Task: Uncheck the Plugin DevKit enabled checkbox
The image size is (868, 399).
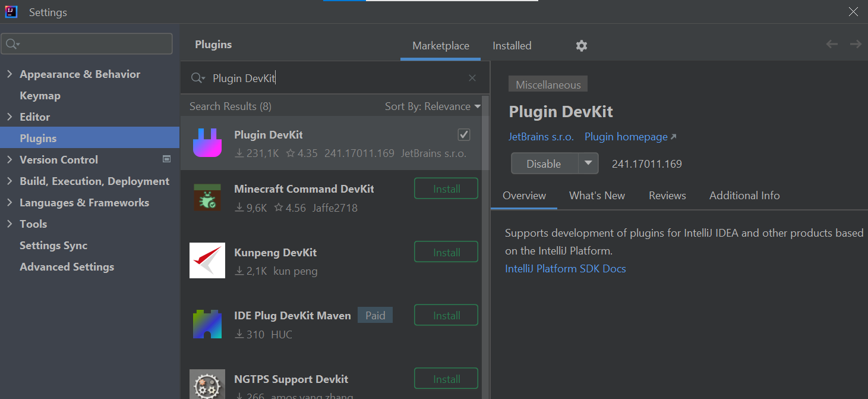Action: point(463,134)
